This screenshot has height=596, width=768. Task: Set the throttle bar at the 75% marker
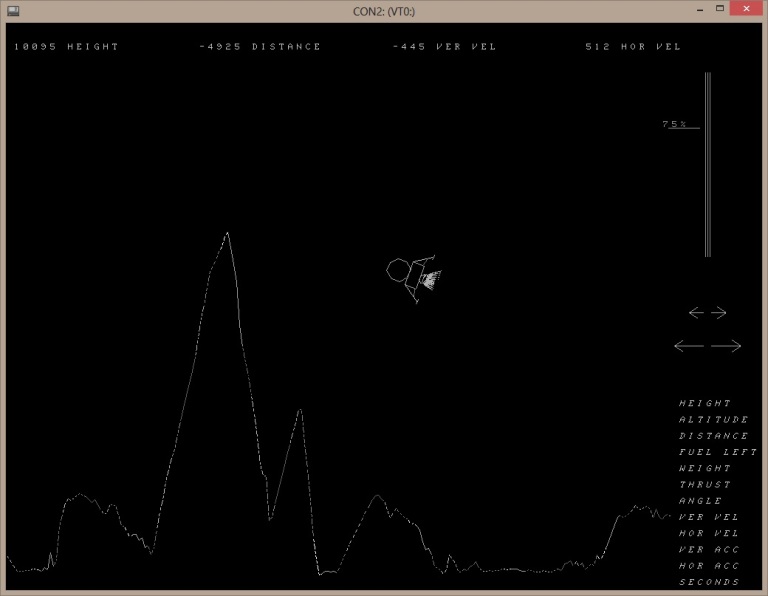(x=707, y=126)
